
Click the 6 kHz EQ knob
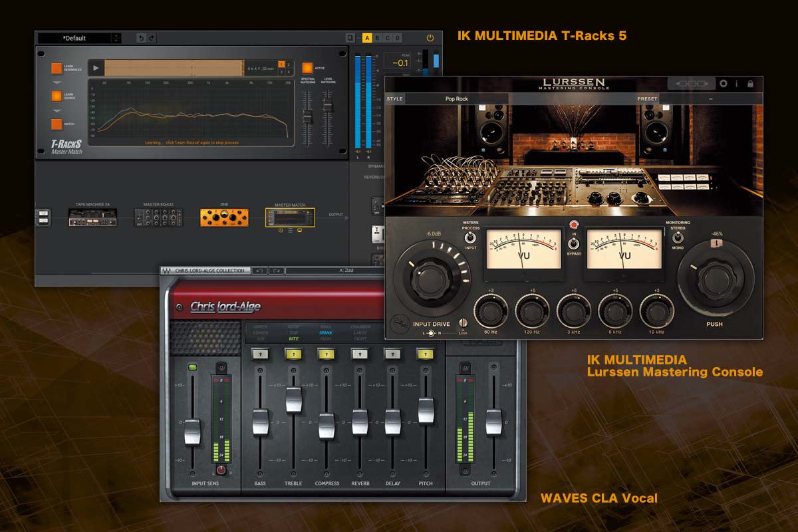(615, 311)
